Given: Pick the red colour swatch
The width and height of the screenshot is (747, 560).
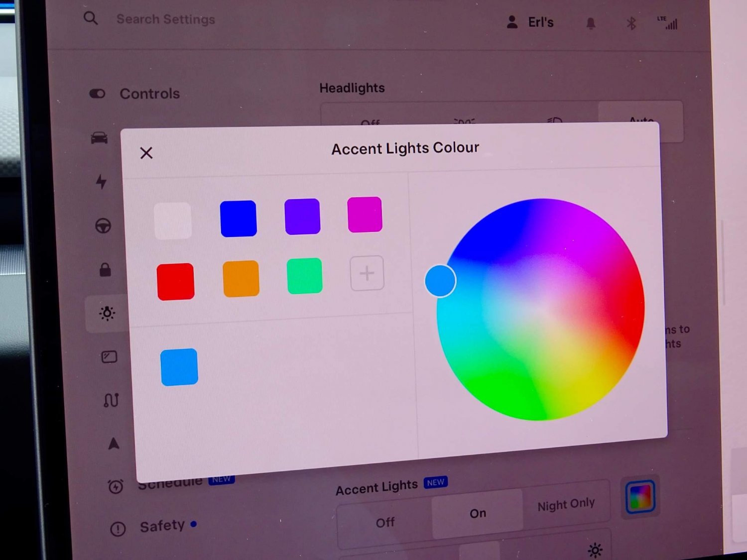Looking at the screenshot, I should (x=175, y=282).
